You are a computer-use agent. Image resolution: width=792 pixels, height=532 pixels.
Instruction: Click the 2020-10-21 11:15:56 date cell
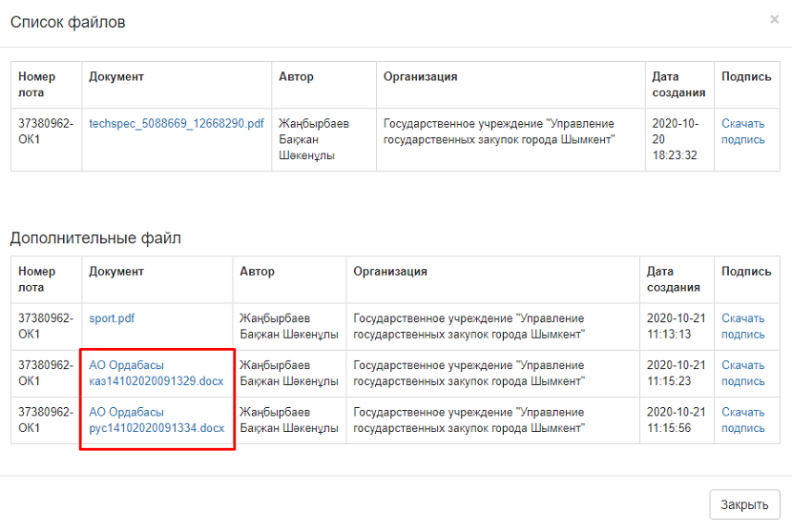[x=677, y=420]
